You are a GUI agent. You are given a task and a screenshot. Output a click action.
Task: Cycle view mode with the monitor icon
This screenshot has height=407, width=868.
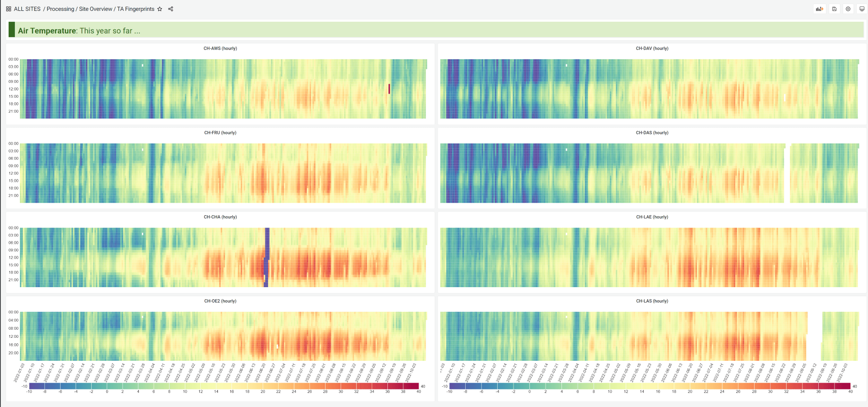click(862, 9)
